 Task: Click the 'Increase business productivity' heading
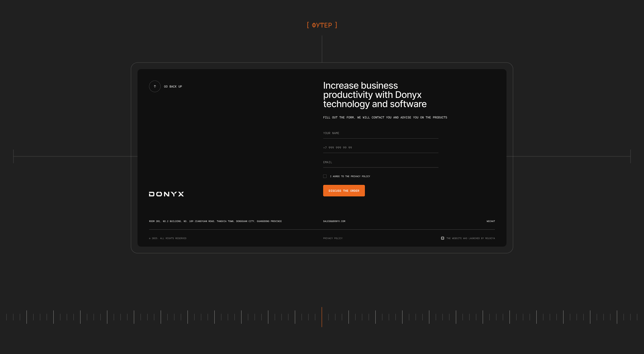(375, 95)
